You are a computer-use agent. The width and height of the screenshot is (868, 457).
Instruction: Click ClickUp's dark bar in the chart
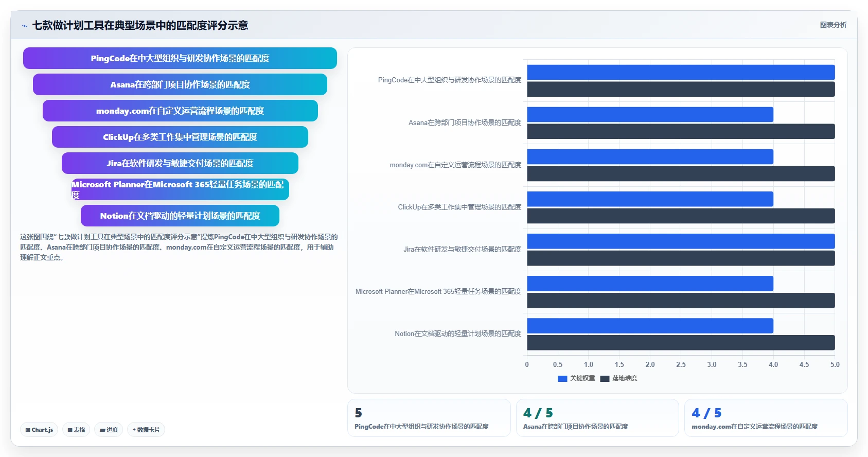click(681, 216)
